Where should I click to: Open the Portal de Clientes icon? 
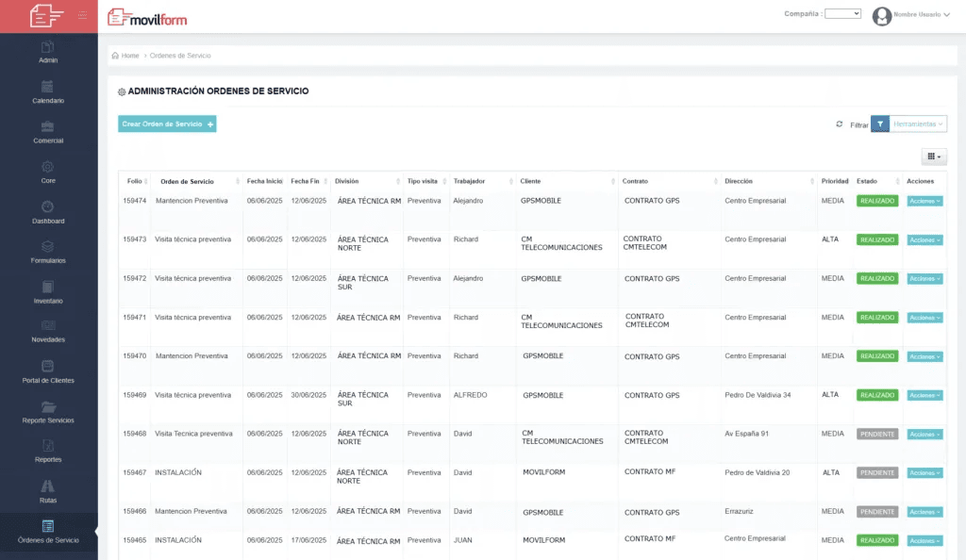(47, 366)
